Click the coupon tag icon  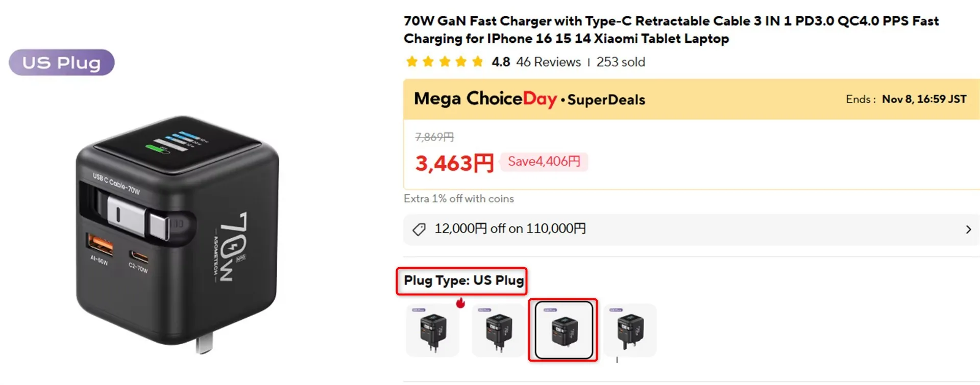tap(419, 229)
